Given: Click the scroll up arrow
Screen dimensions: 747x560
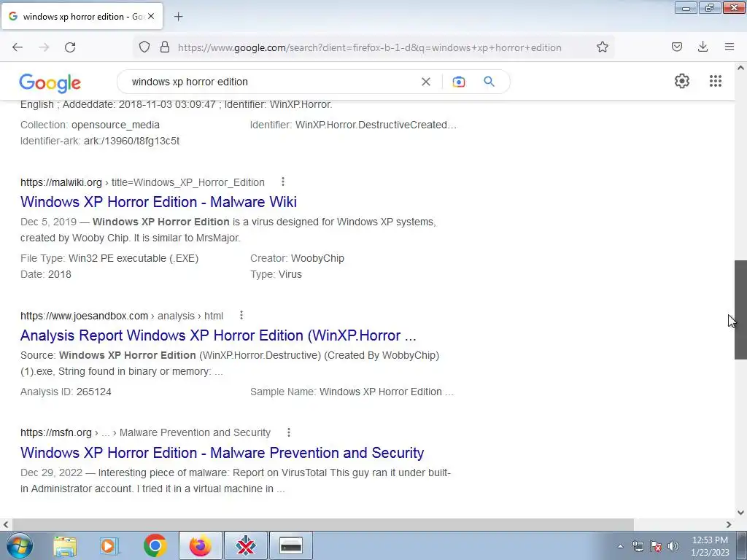Looking at the screenshot, I should [x=740, y=68].
